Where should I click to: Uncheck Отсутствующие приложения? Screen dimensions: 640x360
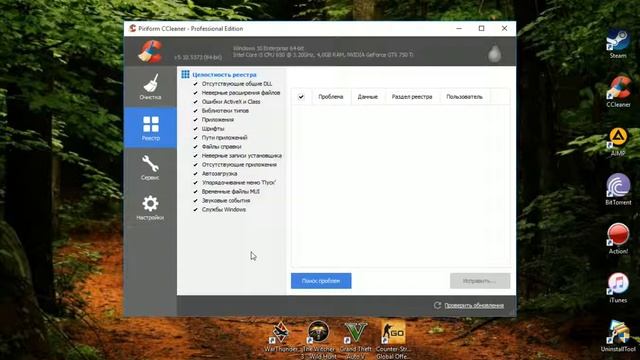pyautogui.click(x=196, y=164)
